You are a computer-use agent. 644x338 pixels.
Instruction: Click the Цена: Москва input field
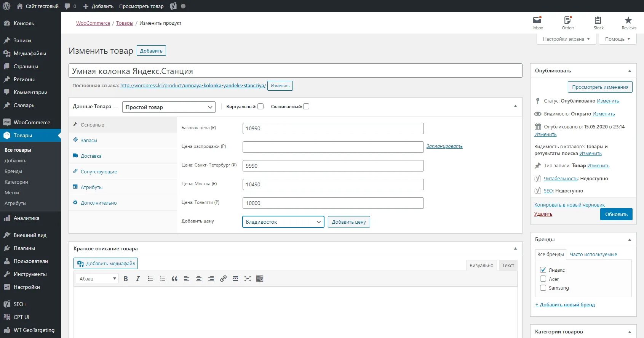(333, 184)
